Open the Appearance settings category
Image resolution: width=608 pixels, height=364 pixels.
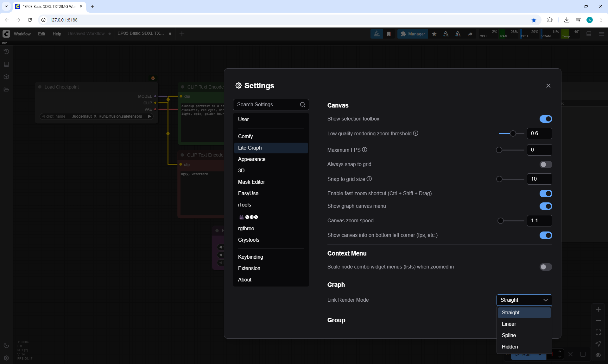pyautogui.click(x=251, y=159)
